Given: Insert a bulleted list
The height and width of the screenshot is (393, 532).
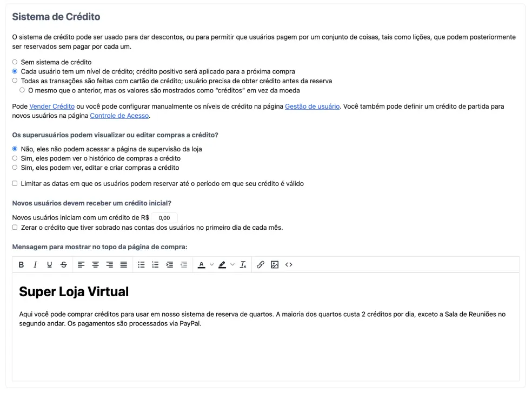Looking at the screenshot, I should 141,265.
